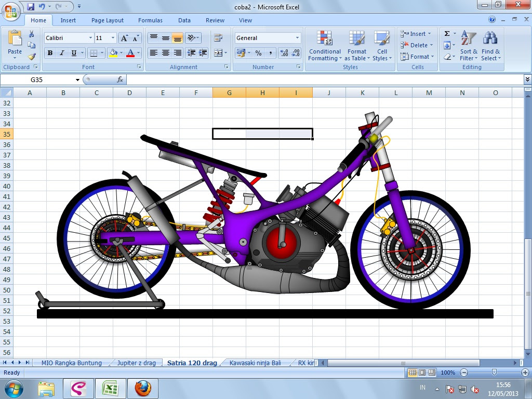Click the Cut scissors icon
532x399 pixels.
pos(32,34)
